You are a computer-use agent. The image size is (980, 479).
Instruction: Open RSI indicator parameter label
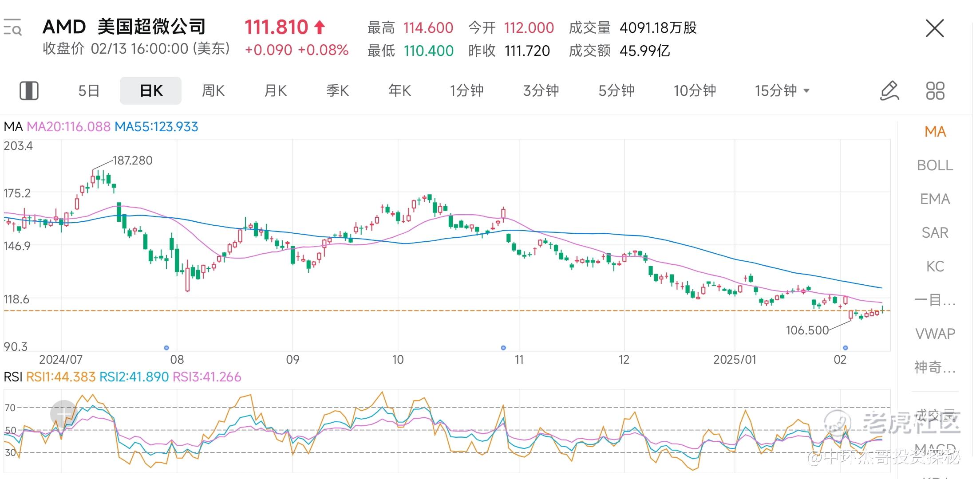tap(122, 377)
